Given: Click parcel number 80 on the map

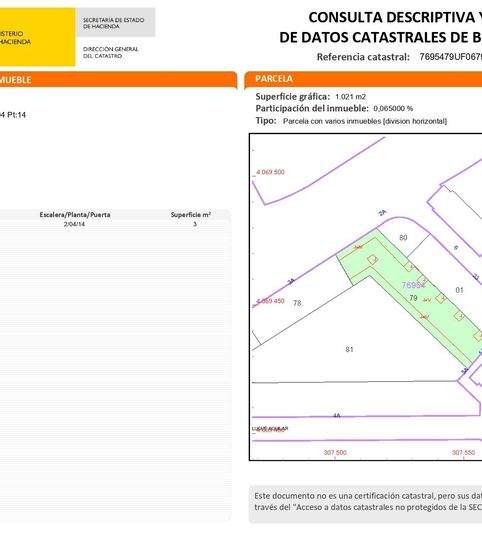Looking at the screenshot, I should (403, 238).
